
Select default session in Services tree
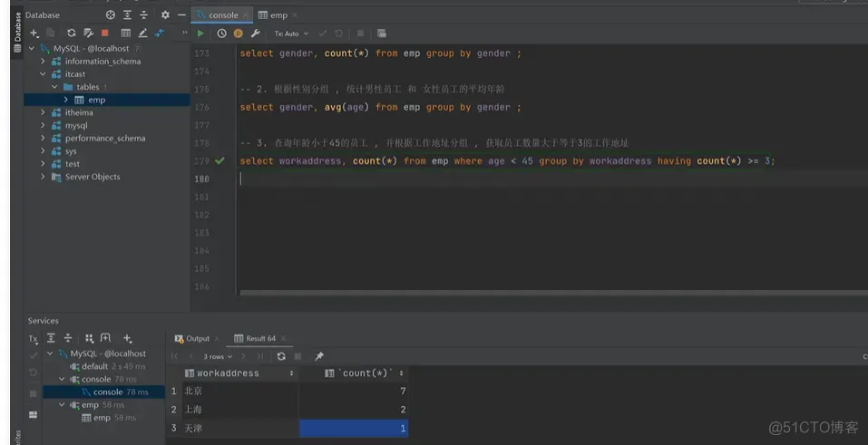pyautogui.click(x=94, y=366)
